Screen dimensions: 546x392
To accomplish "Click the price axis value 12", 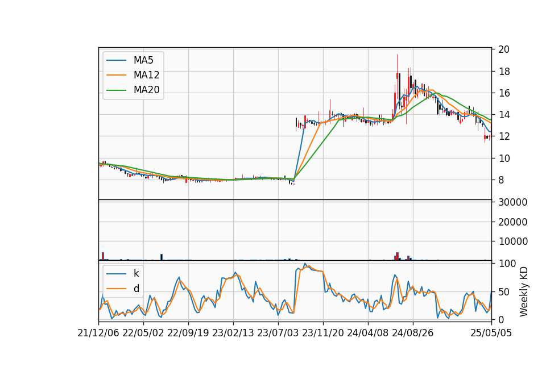I will (x=504, y=136).
